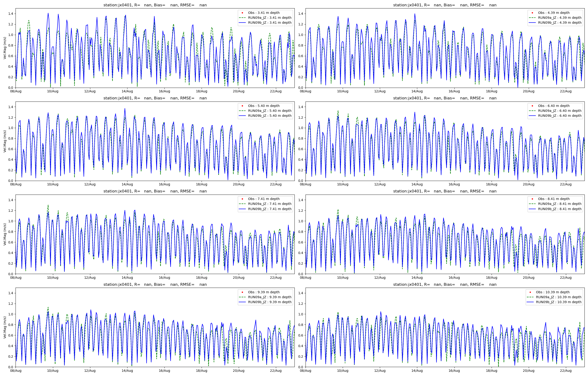Image resolution: width=588 pixels, height=376 pixels.
Task: Click the title of the top-left subplot
Action: coord(155,5)
